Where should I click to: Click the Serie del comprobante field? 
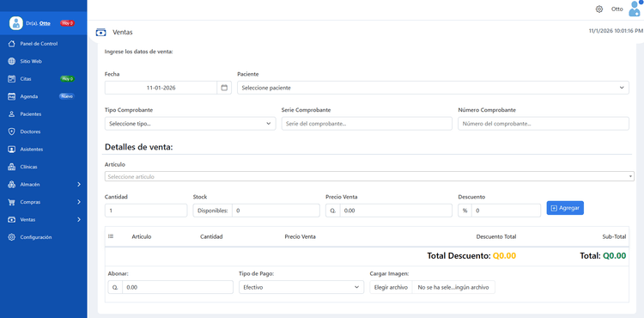coord(367,124)
